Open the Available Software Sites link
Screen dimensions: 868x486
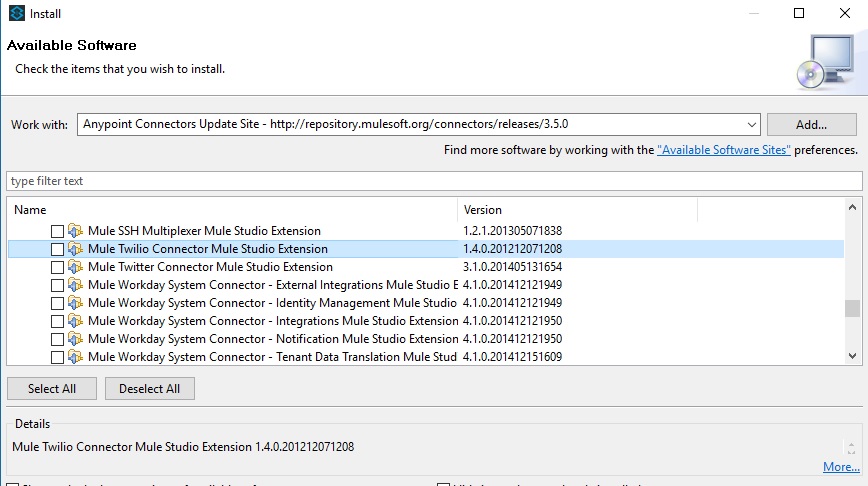[x=724, y=150]
